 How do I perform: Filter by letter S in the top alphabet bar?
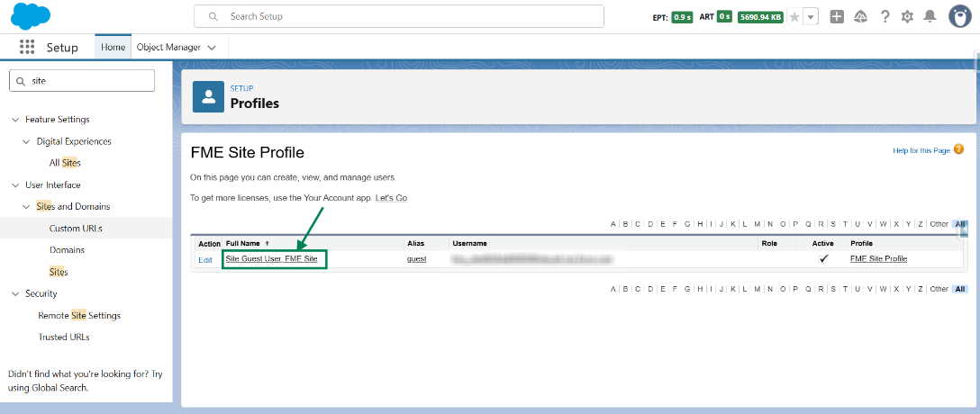pos(832,224)
